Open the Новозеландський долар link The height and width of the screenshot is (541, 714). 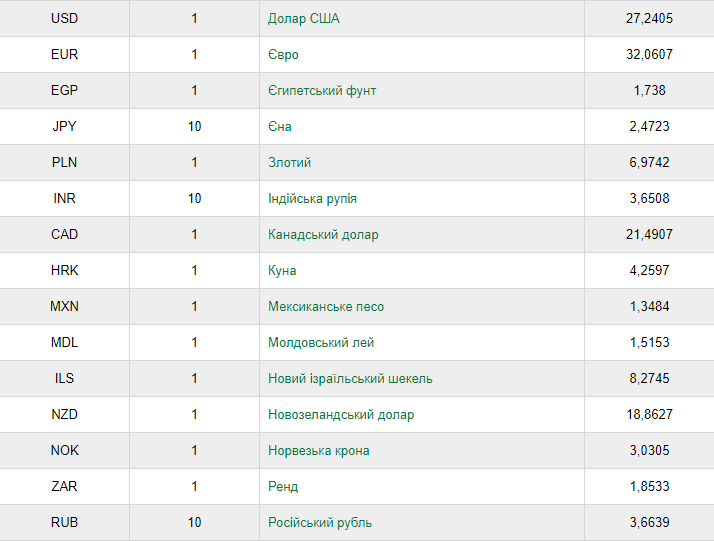[341, 414]
